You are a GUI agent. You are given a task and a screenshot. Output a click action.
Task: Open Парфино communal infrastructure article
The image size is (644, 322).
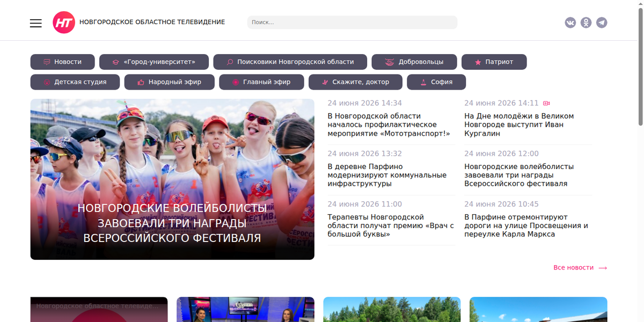(387, 175)
